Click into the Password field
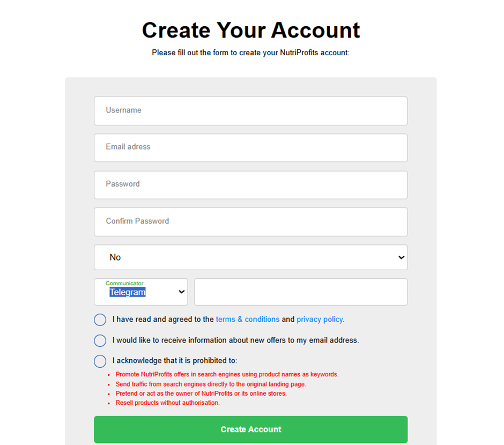 [250, 184]
